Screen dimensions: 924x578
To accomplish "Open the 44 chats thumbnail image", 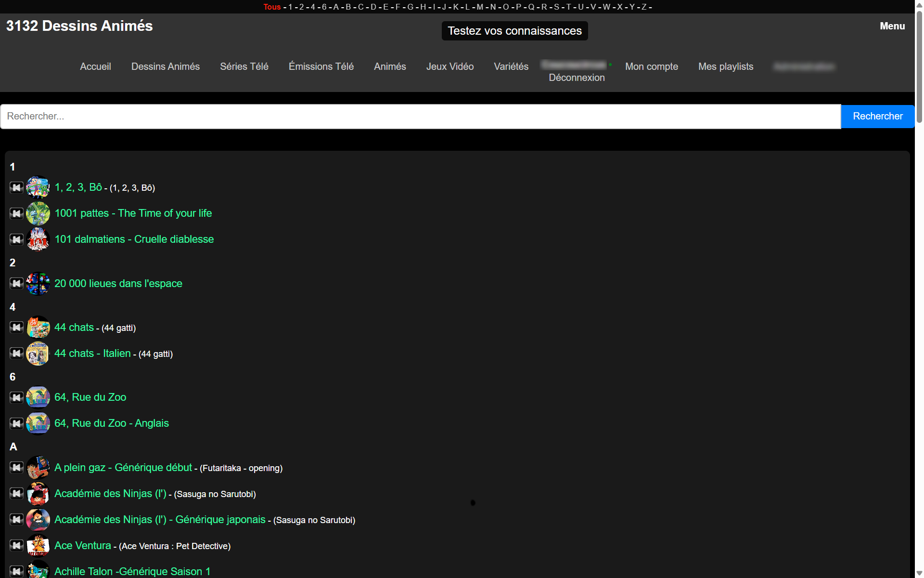I will (38, 328).
